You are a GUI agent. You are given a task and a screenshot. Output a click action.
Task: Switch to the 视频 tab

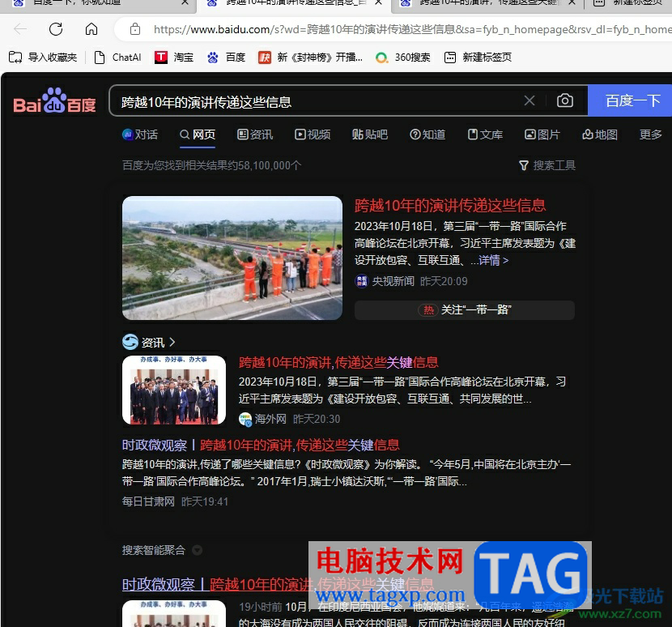pyautogui.click(x=313, y=134)
